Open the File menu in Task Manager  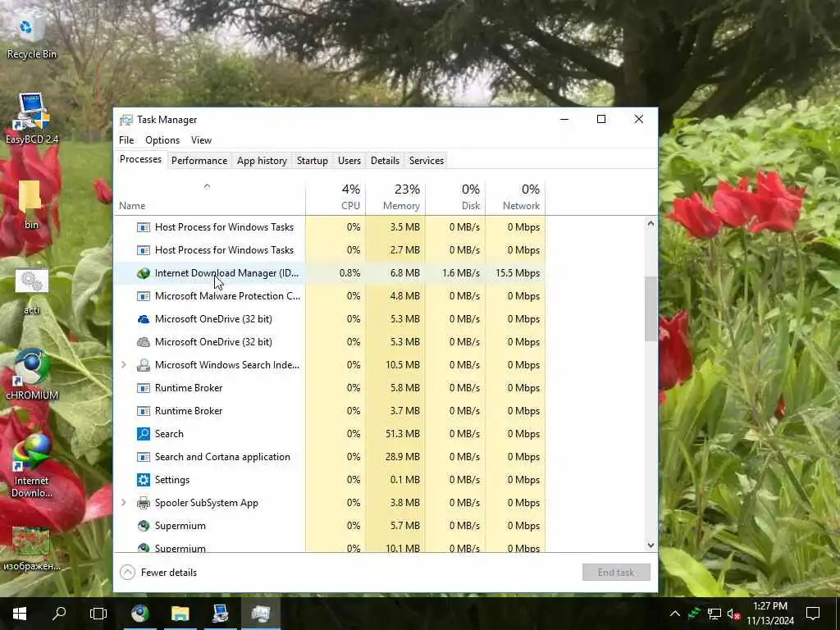tap(126, 140)
